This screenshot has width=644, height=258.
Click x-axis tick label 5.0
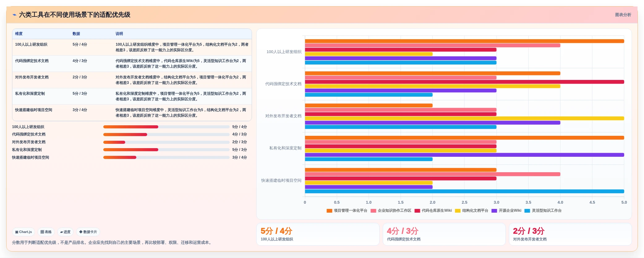pos(624,202)
